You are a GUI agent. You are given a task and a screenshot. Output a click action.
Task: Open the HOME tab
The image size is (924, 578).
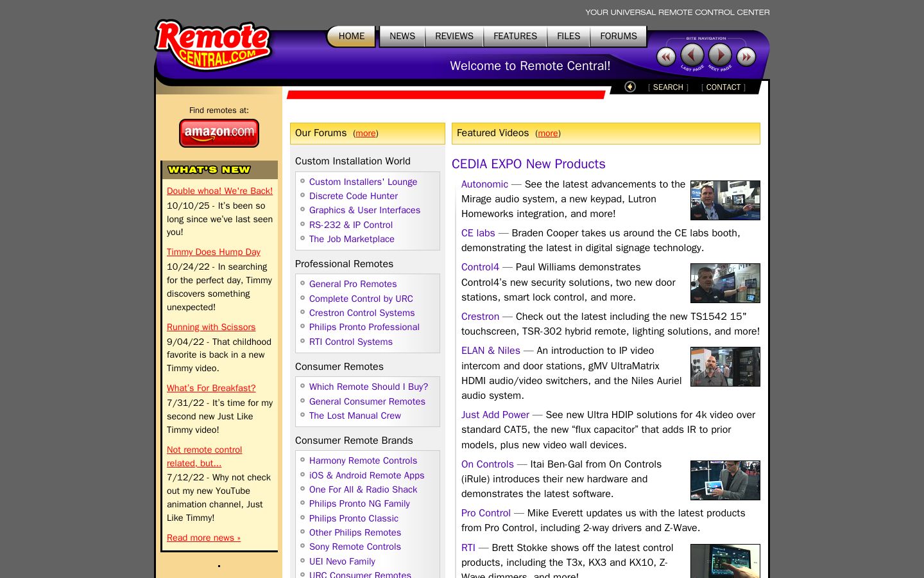pos(352,36)
